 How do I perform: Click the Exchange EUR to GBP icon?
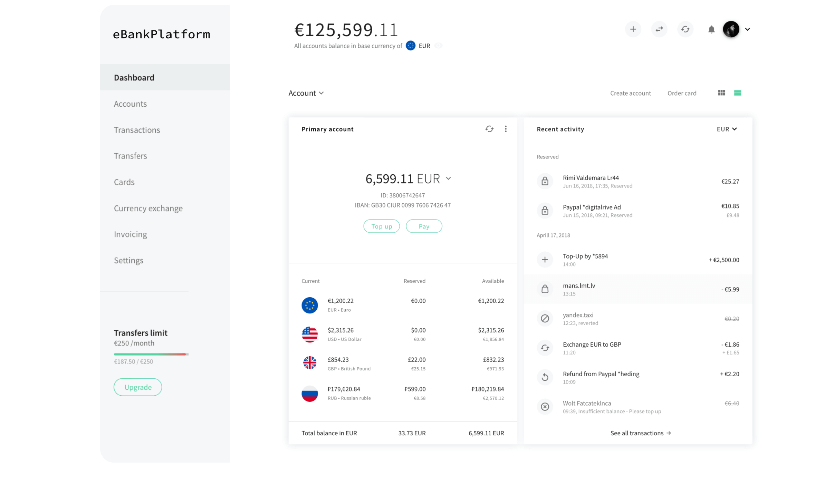coord(545,348)
